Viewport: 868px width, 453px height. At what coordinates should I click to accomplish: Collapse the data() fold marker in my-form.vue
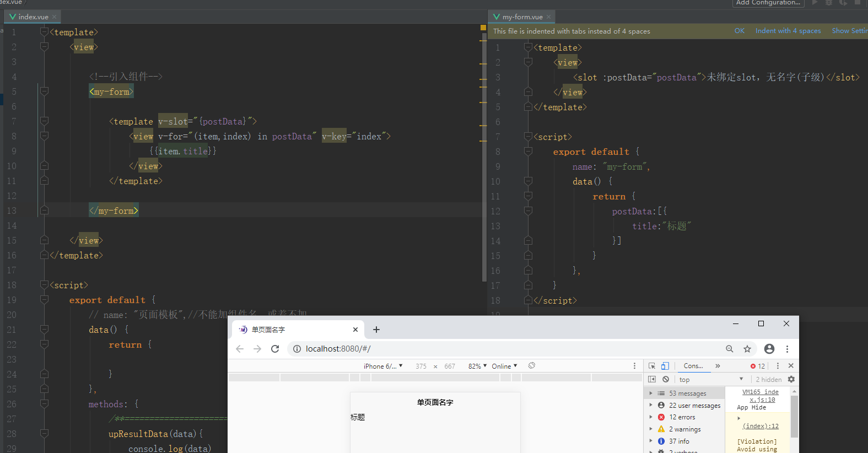click(528, 181)
